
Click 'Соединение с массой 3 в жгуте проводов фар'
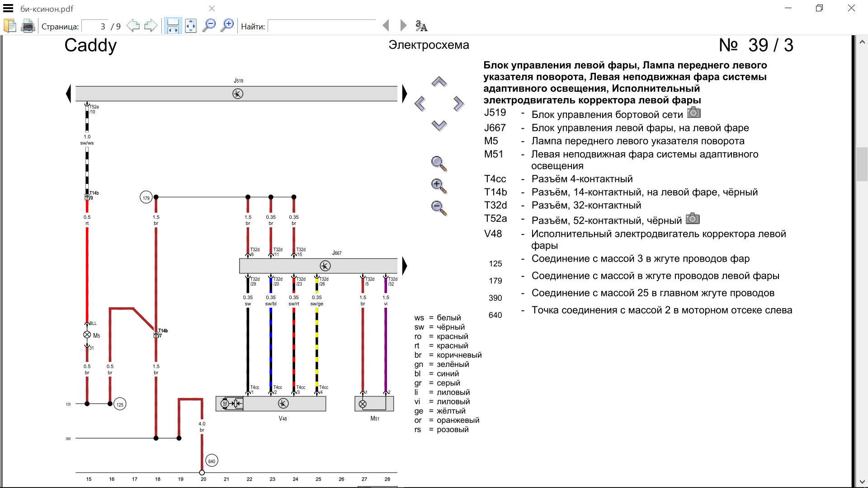pyautogui.click(x=640, y=258)
